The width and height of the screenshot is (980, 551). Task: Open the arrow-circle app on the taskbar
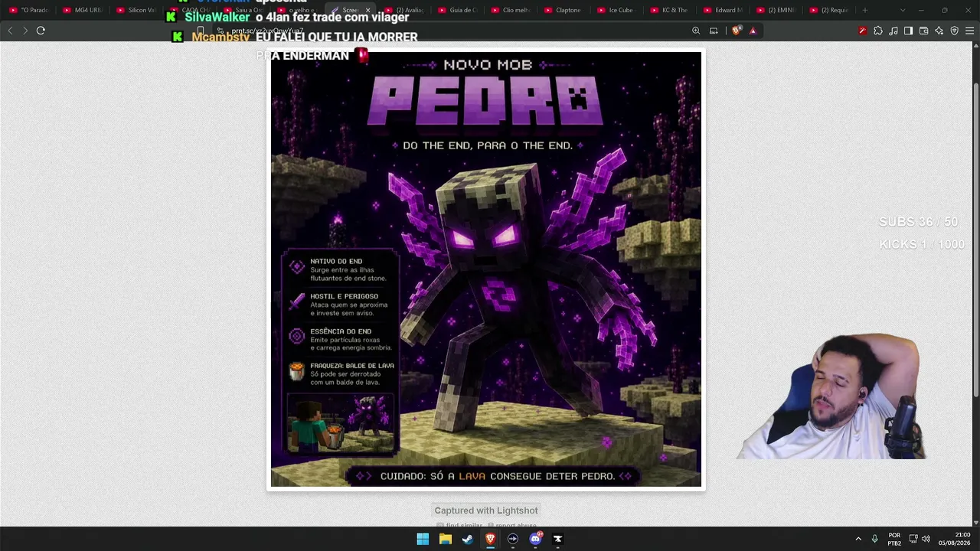click(513, 539)
